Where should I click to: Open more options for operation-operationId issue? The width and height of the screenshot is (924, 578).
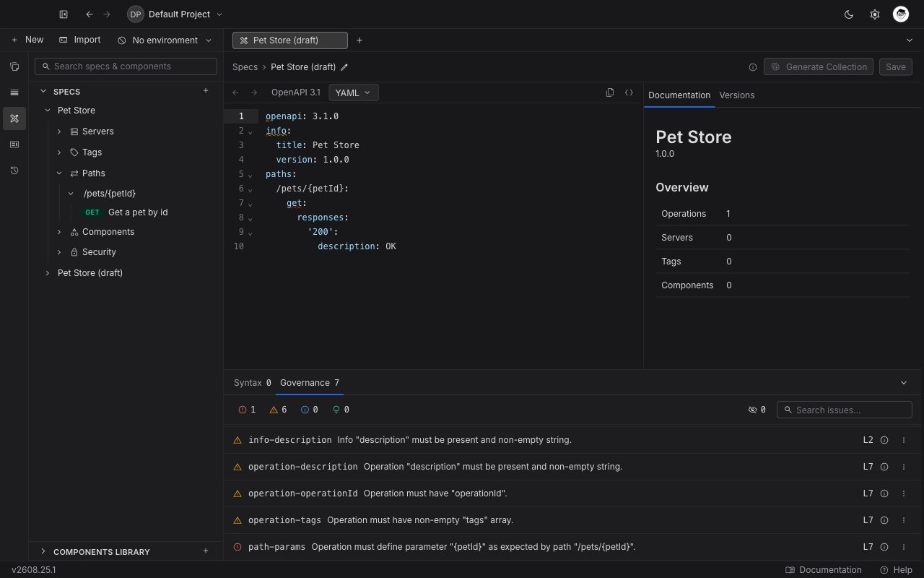click(904, 493)
